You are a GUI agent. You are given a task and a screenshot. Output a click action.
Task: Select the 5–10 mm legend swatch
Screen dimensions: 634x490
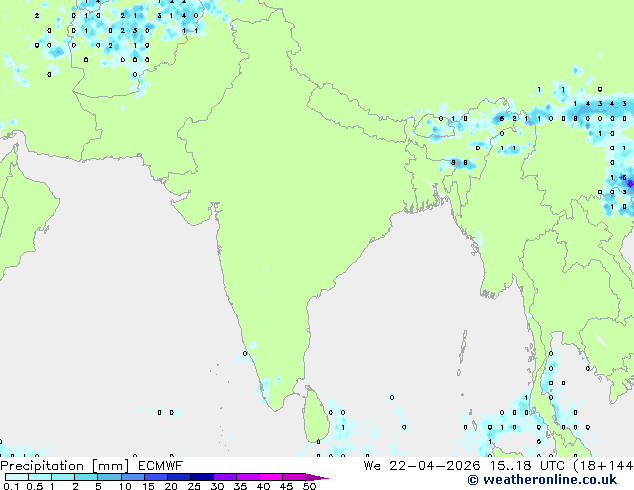click(109, 477)
